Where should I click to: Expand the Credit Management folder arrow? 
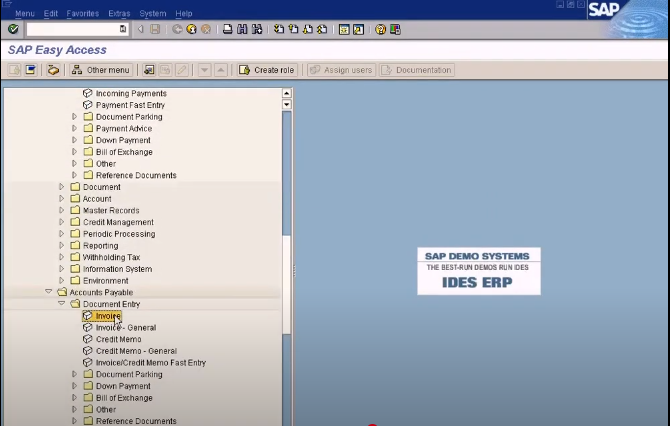pyautogui.click(x=62, y=222)
